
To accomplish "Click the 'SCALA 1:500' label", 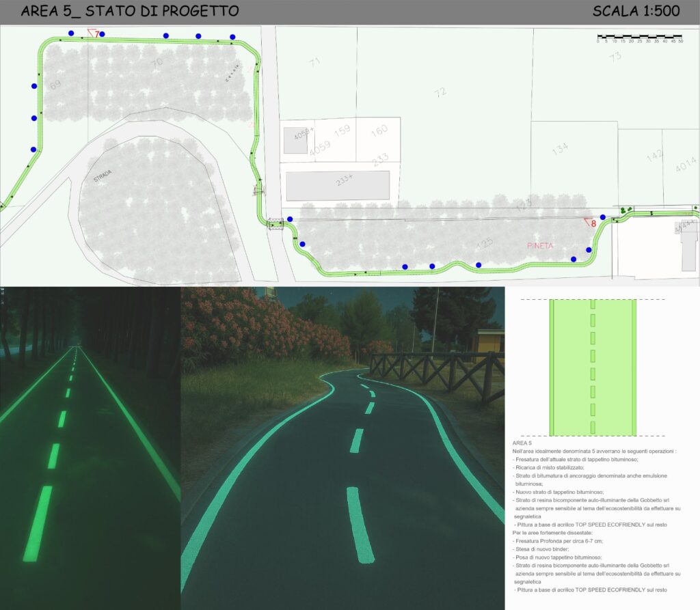I will 637,12.
